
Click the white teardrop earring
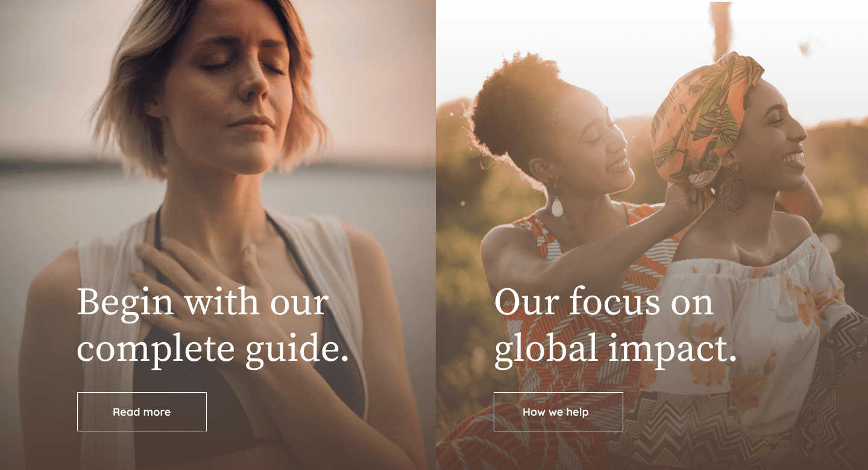click(x=557, y=207)
